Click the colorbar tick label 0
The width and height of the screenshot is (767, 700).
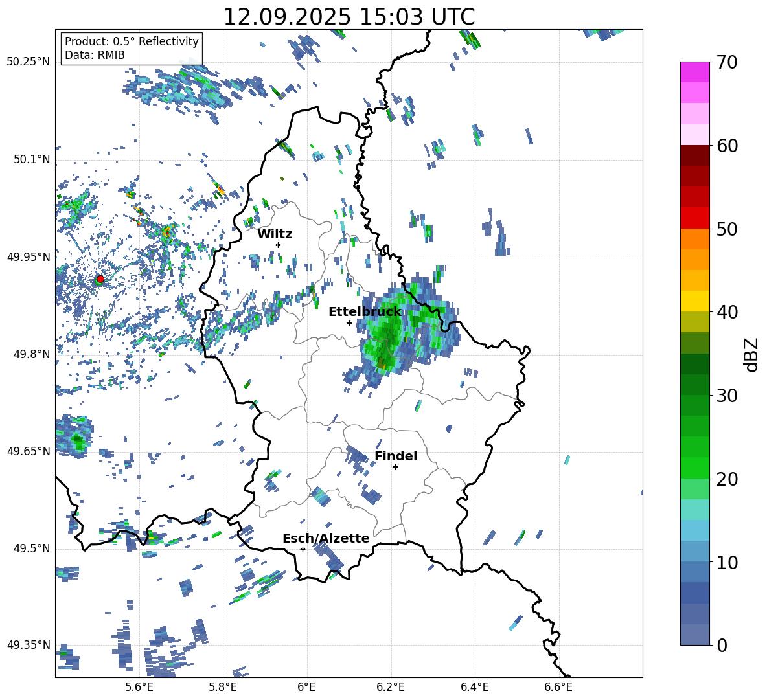722,646
